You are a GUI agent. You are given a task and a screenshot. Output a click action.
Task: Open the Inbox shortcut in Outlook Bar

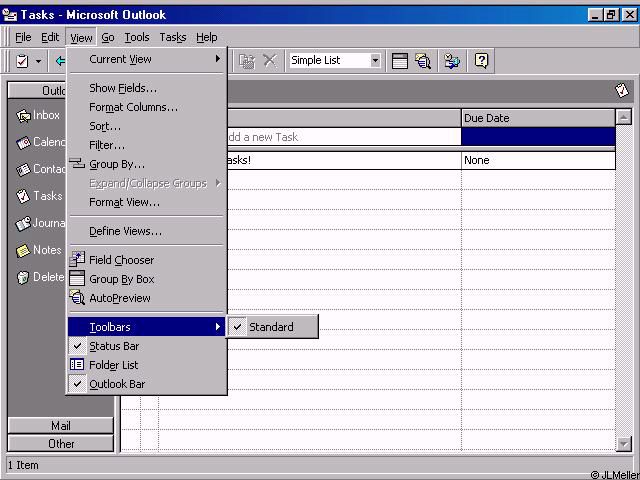pyautogui.click(x=38, y=116)
